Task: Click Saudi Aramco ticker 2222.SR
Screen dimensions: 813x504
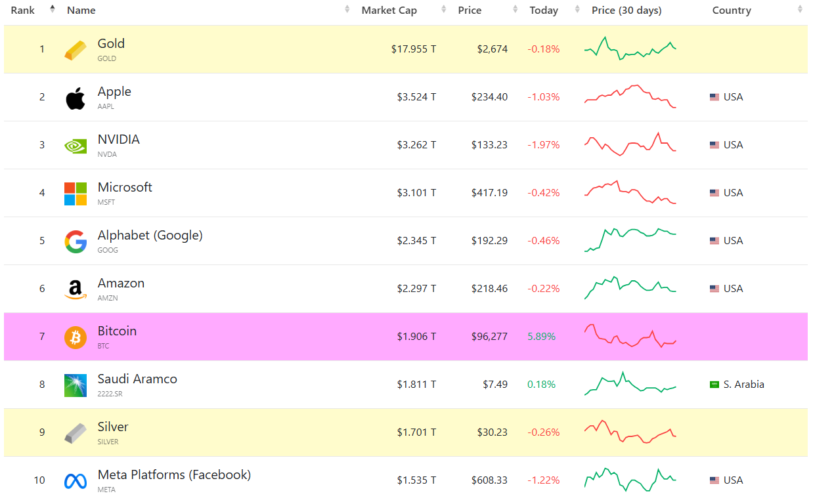Action: point(110,394)
